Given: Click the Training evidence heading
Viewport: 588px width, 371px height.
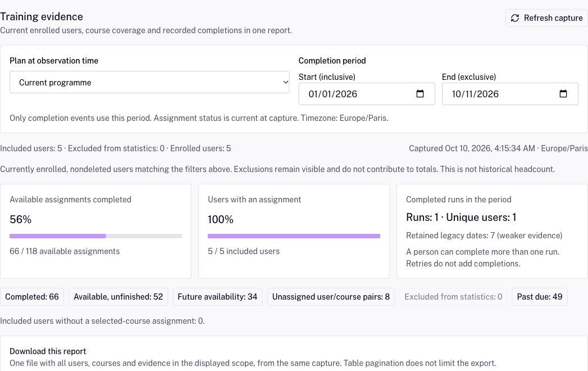Looking at the screenshot, I should click(41, 16).
